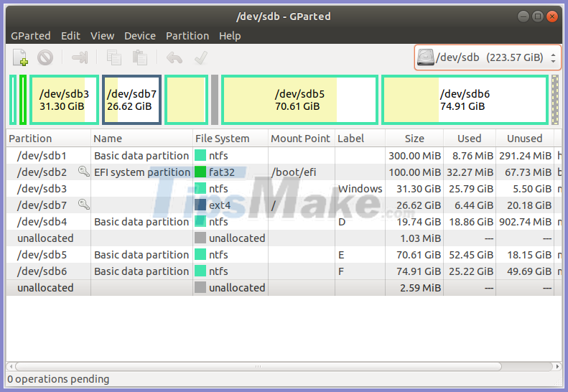568x392 pixels.
Task: Select /dev/sdb3 block in disk map
Action: coord(64,100)
